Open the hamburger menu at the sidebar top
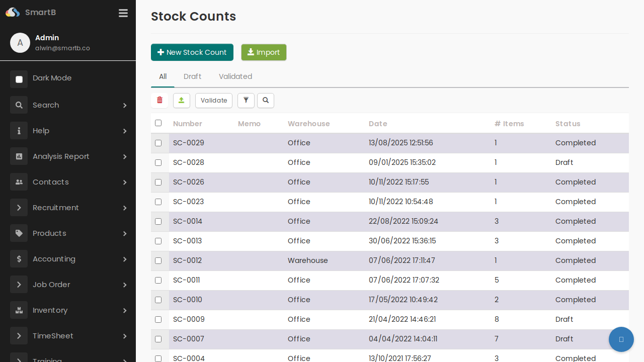The width and height of the screenshot is (644, 362). 123,13
